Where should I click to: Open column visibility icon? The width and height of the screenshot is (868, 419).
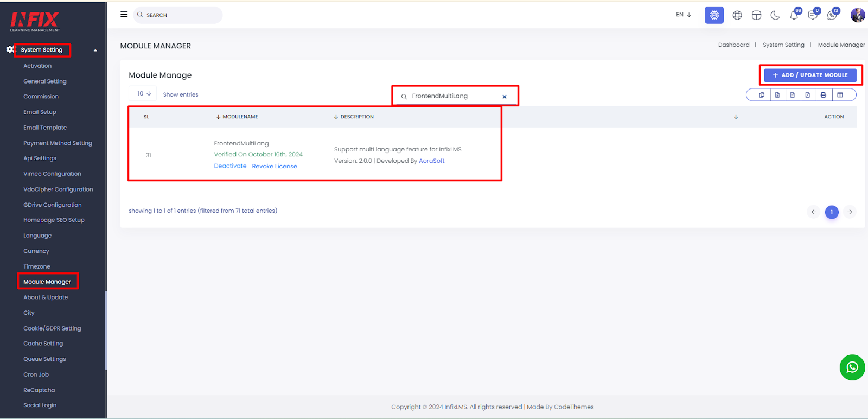840,95
